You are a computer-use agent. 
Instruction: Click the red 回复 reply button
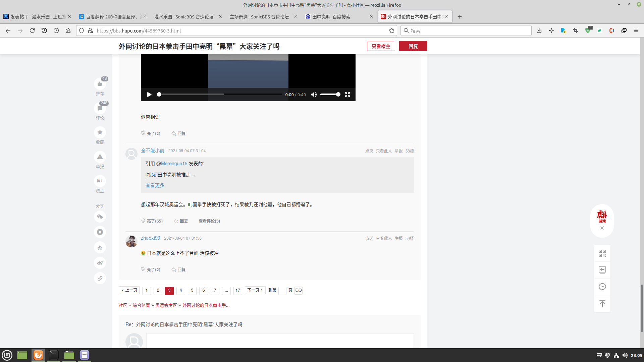413,46
